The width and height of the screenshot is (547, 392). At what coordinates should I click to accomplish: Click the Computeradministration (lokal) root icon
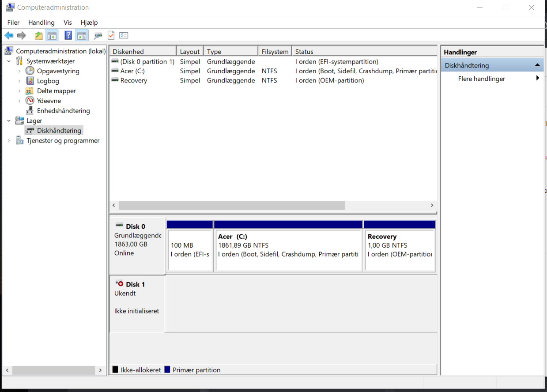click(9, 51)
